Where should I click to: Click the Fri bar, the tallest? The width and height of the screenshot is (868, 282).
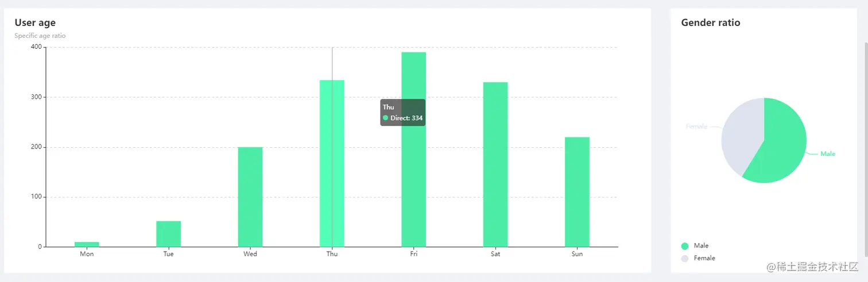pos(413,150)
